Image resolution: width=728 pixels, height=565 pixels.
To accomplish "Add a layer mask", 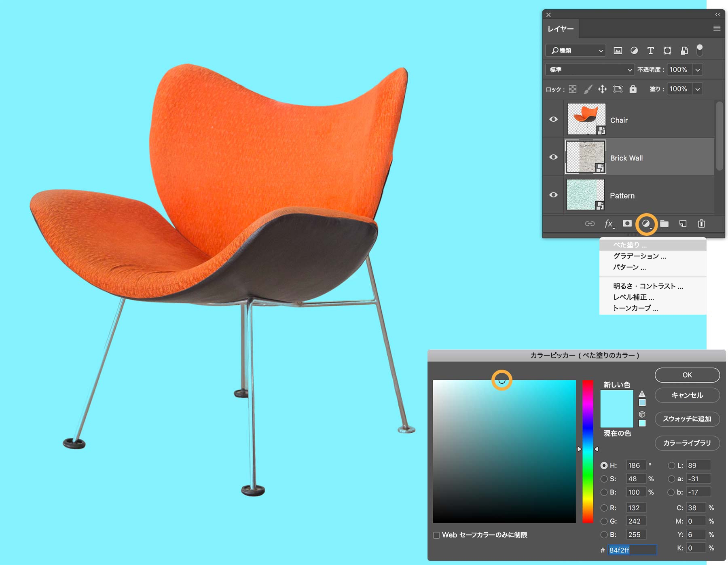I will click(627, 223).
